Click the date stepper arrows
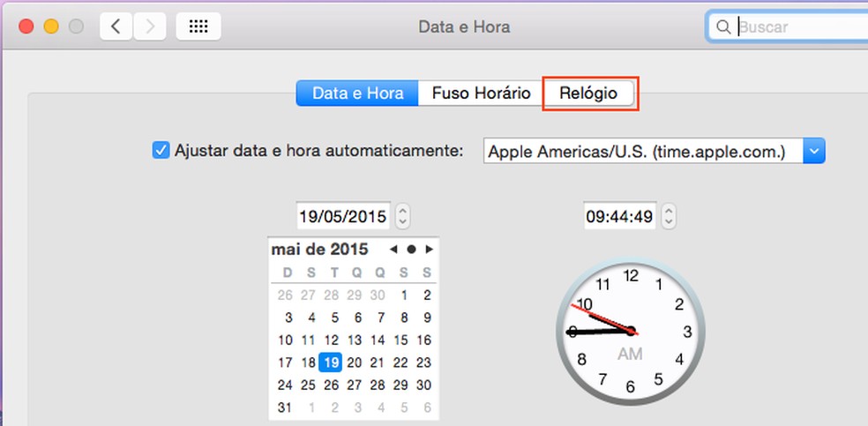The height and width of the screenshot is (426, 868). click(x=402, y=216)
